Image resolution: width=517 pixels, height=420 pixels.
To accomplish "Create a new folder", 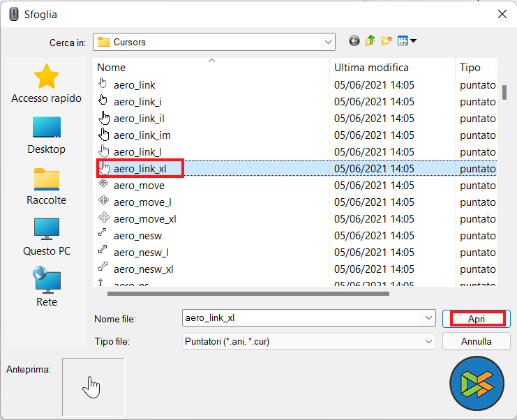I will 386,42.
